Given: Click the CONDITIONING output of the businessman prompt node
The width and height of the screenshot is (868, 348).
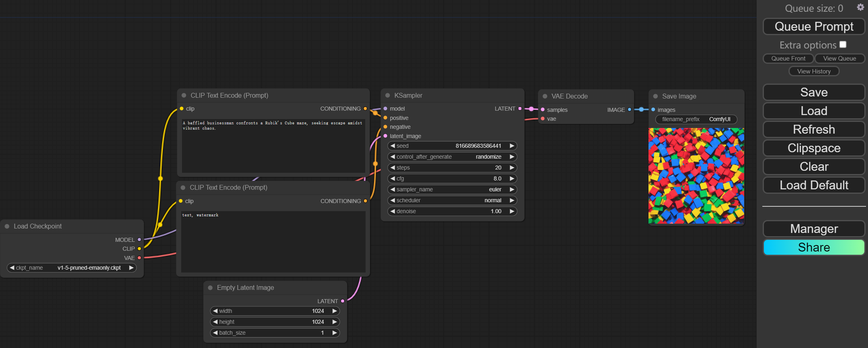Looking at the screenshot, I should (x=365, y=109).
